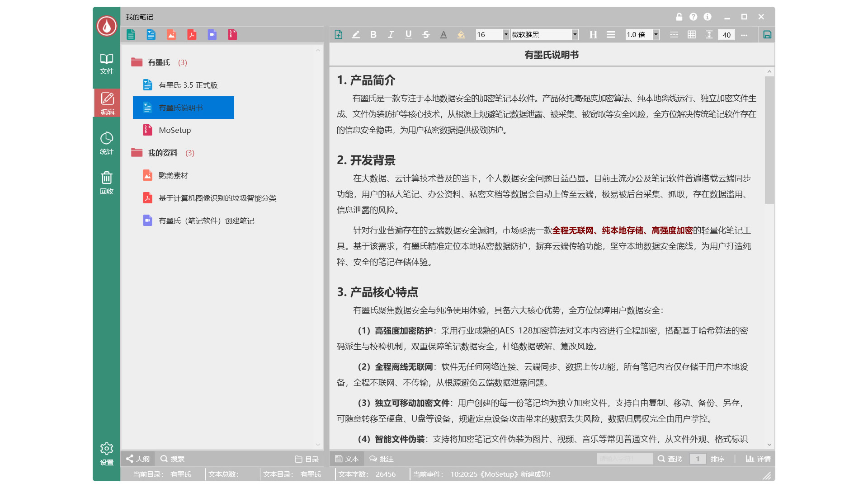Click the paragraph spacing height icon

pos(709,35)
